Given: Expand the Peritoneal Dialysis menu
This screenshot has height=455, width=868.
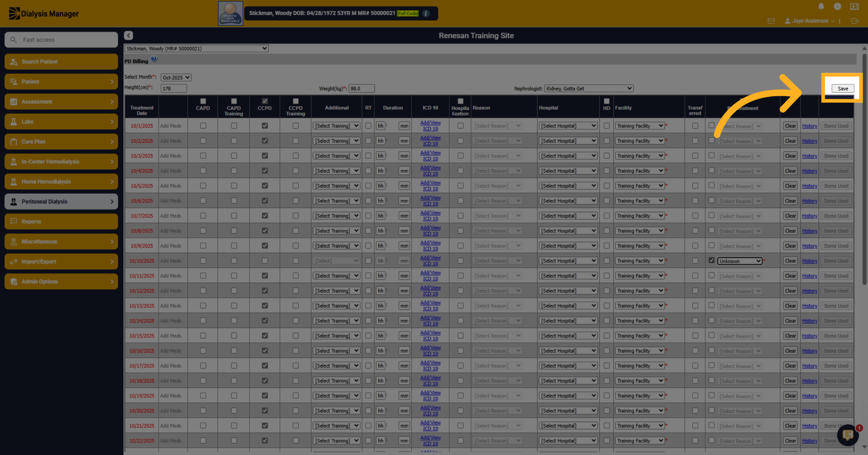Looking at the screenshot, I should (x=61, y=202).
